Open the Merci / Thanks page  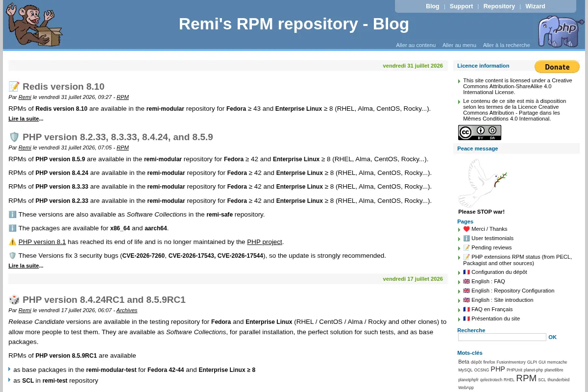pos(489,229)
